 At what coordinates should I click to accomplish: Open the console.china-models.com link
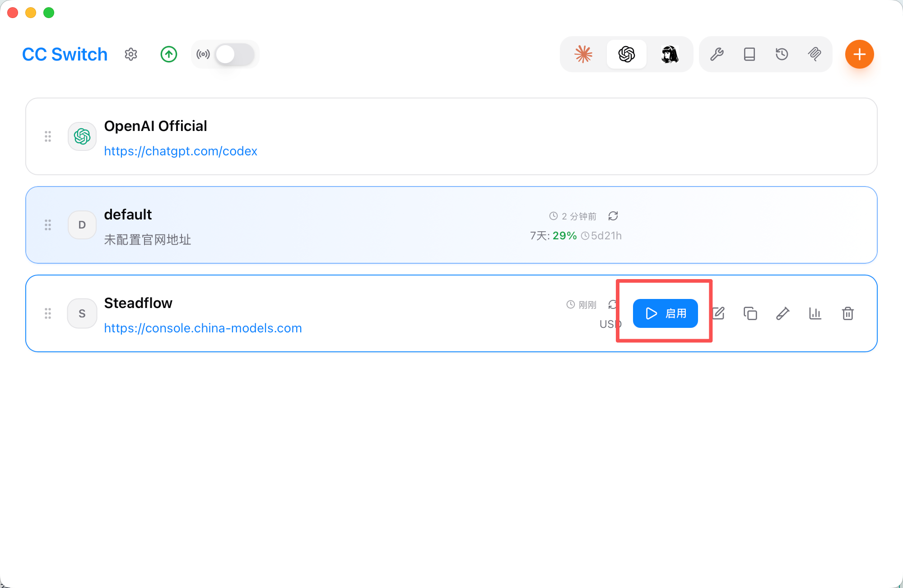[203, 328]
